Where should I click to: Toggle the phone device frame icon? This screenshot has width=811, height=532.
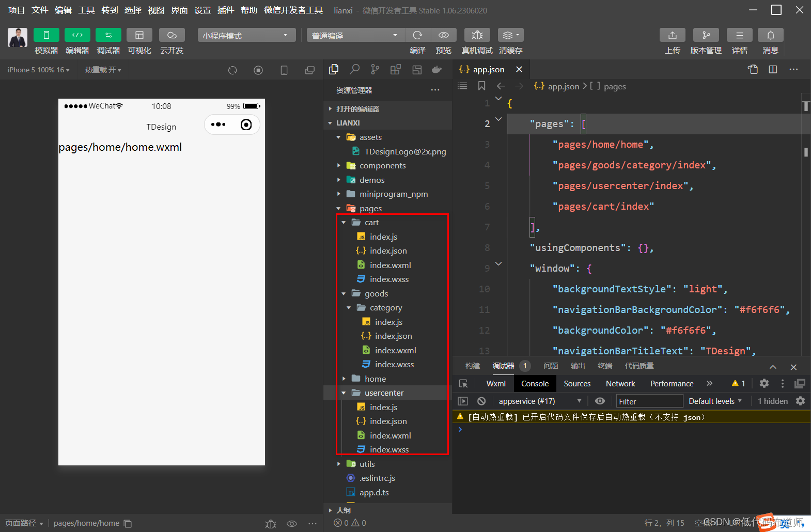click(284, 70)
